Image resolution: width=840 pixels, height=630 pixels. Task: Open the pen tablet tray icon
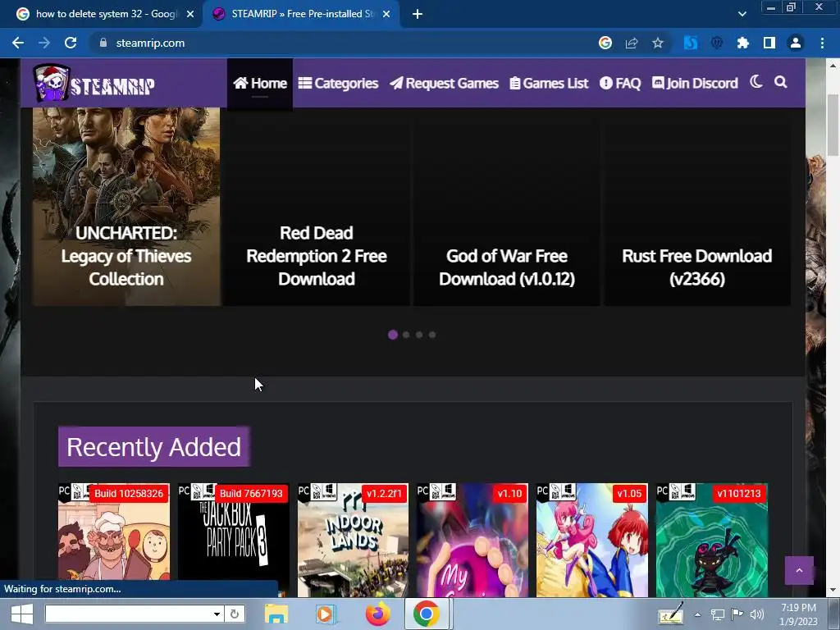pos(671,614)
